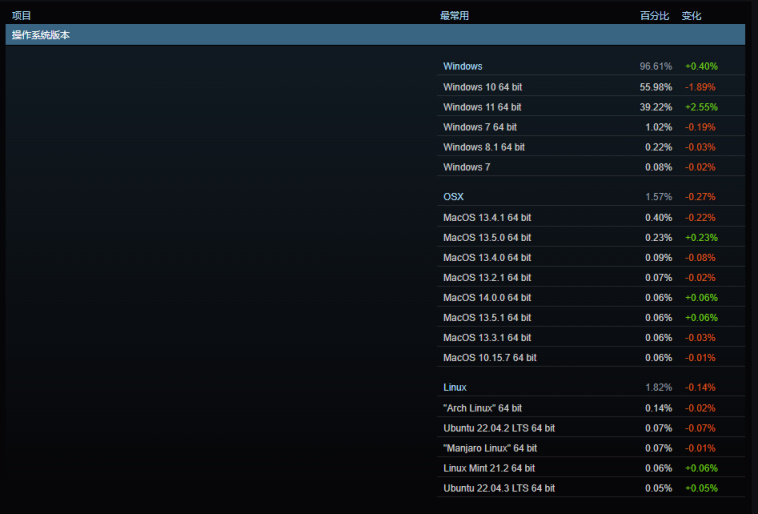Click the 变化 column header

pos(691,15)
